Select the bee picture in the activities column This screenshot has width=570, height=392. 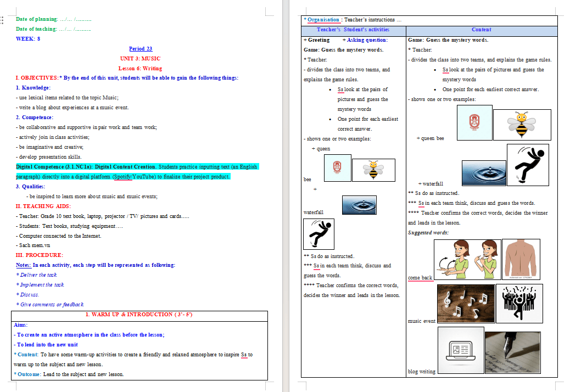(373, 170)
